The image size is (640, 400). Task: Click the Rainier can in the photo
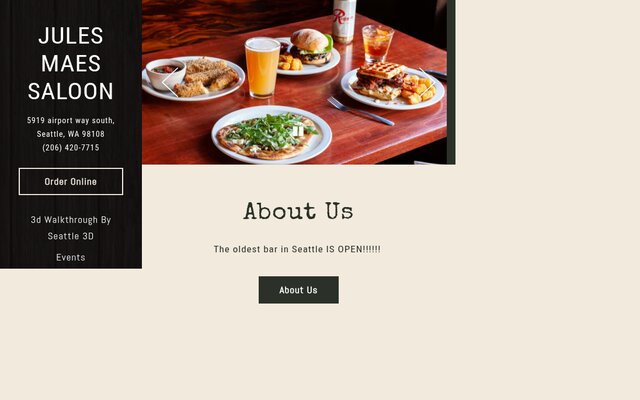(x=344, y=21)
